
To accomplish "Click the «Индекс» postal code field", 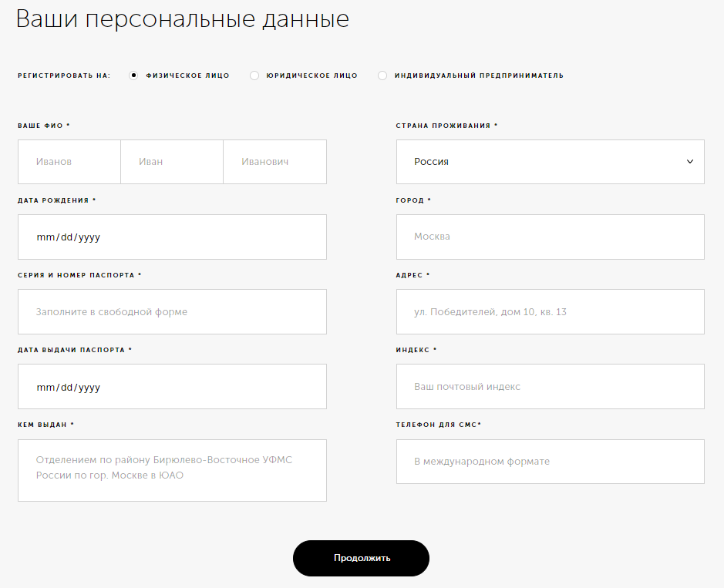I will (x=550, y=386).
